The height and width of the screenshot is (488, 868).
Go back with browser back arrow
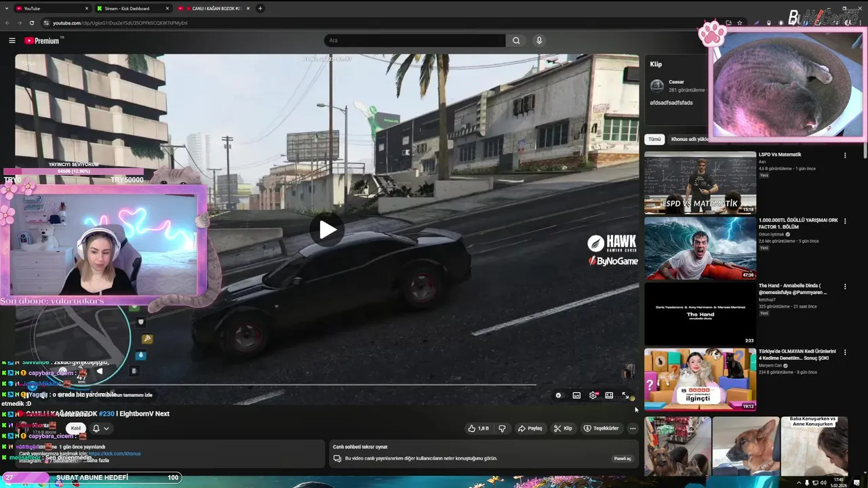click(x=7, y=23)
